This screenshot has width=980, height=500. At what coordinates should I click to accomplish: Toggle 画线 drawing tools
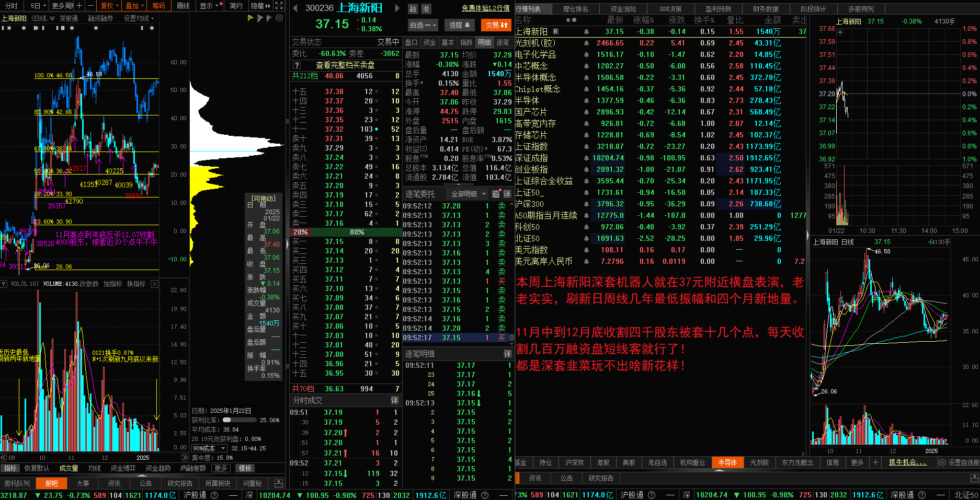[183, 6]
